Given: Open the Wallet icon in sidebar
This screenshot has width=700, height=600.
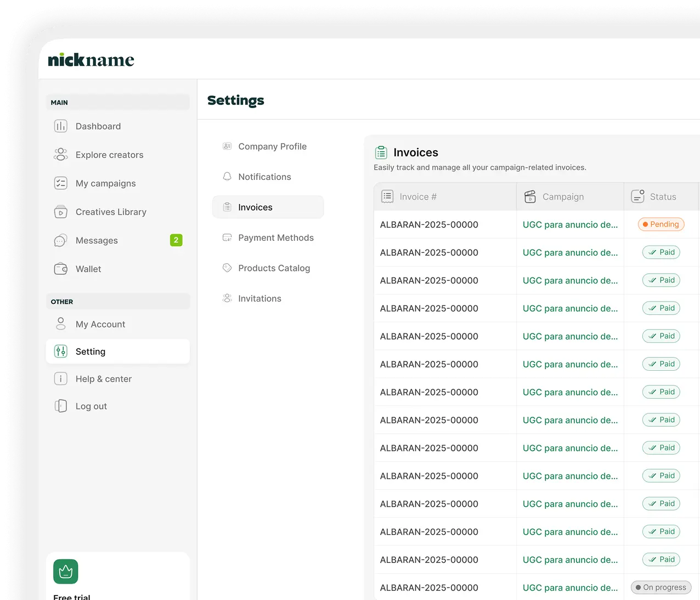Looking at the screenshot, I should pyautogui.click(x=61, y=269).
